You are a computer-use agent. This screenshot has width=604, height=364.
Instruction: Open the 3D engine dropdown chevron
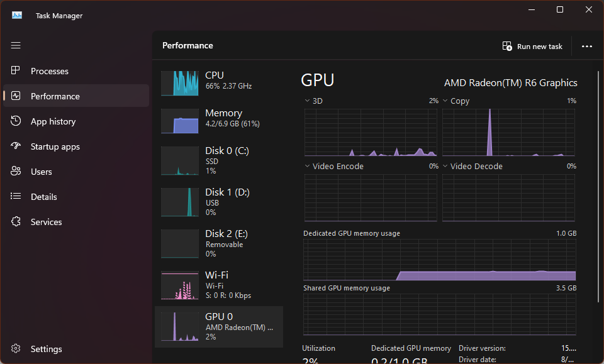point(307,101)
